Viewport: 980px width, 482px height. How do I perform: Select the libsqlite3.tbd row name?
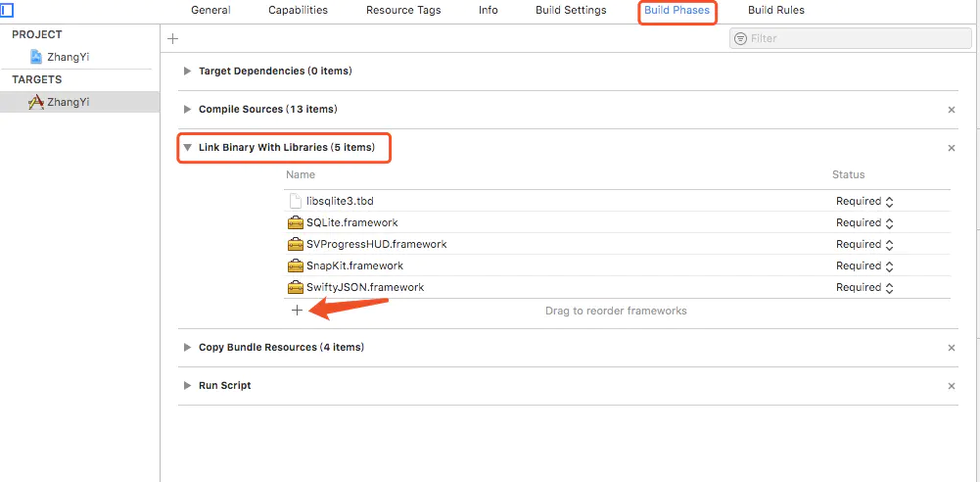pyautogui.click(x=340, y=201)
